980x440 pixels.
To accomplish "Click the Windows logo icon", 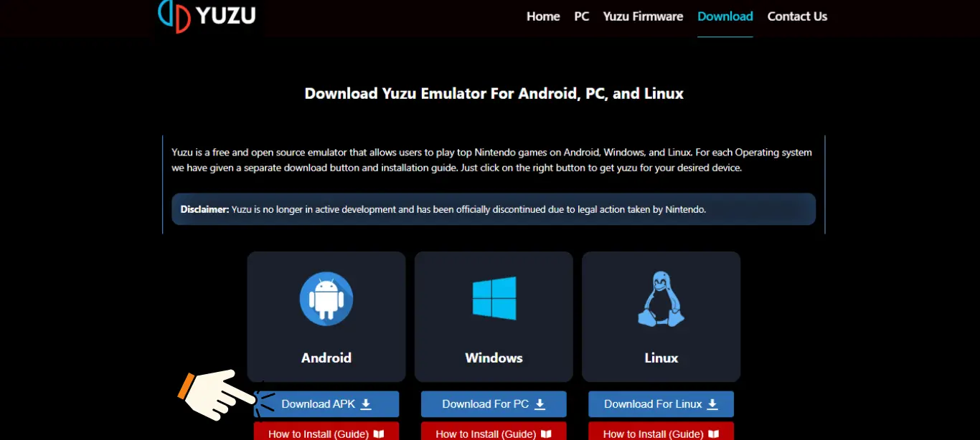I will click(x=494, y=299).
